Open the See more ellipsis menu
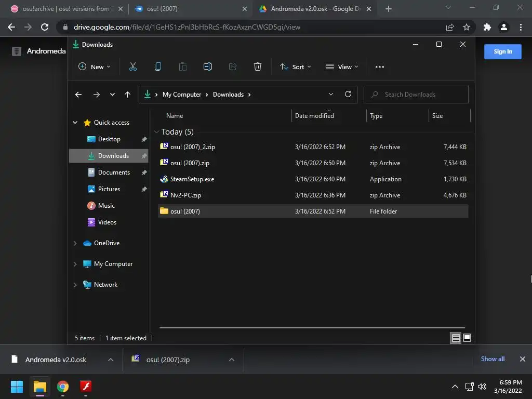 pyautogui.click(x=380, y=67)
